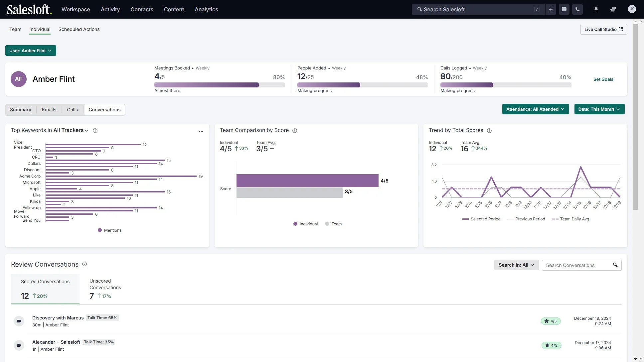
Task: Click the search magnifier in Salesloft search
Action: pyautogui.click(x=419, y=9)
